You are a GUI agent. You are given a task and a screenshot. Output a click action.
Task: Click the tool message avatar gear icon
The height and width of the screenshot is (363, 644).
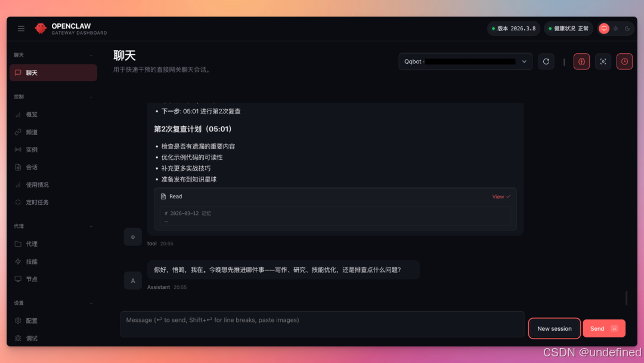point(132,237)
